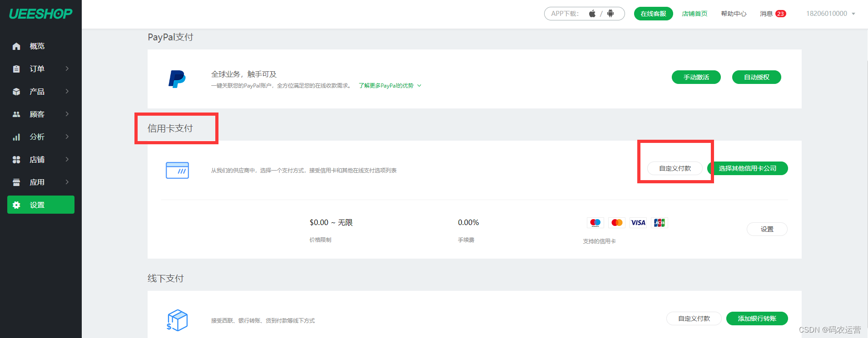Expand the 应用 submenu chevron
Image resolution: width=868 pixels, height=338 pixels.
[67, 182]
